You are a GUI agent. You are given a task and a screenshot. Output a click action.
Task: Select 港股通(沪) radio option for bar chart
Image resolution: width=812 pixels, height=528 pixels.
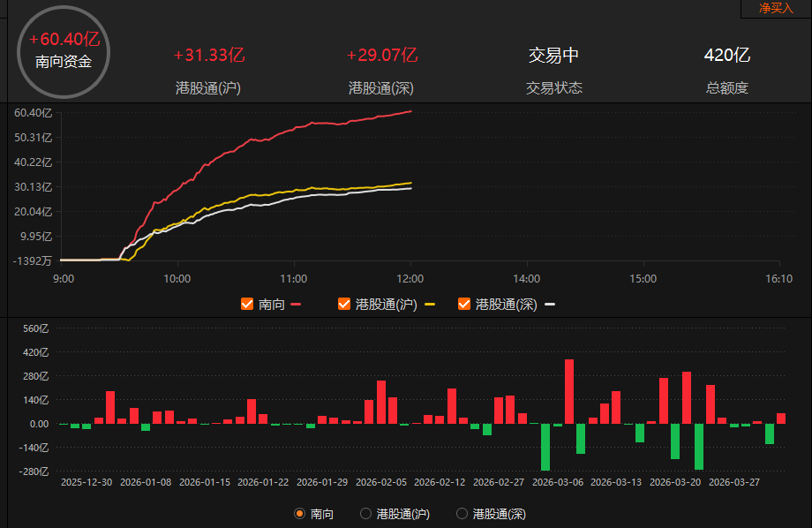[365, 513]
